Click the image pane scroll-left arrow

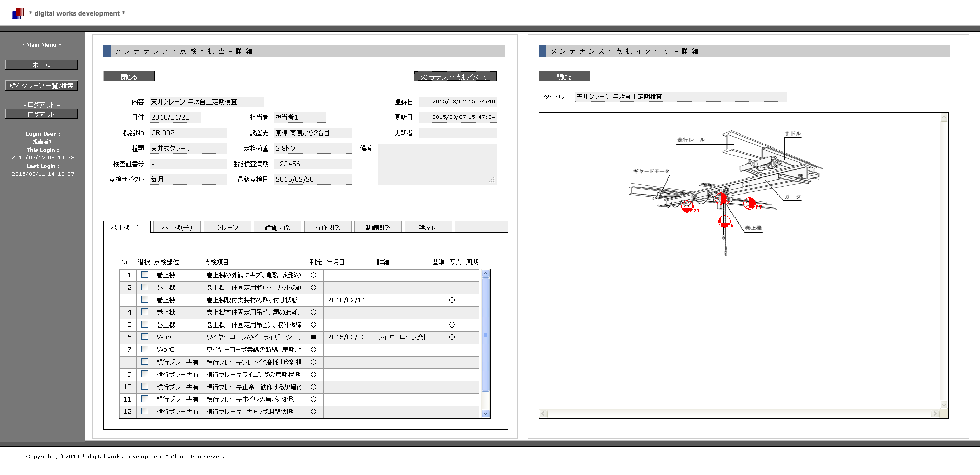543,413
